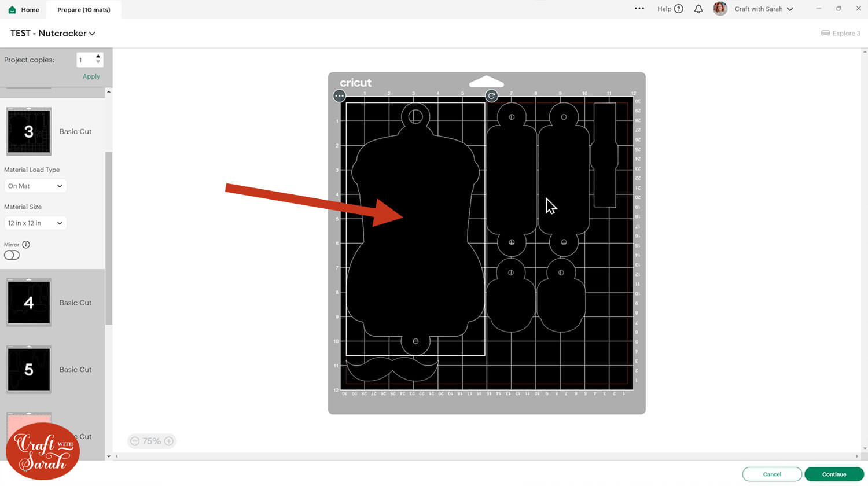The width and height of the screenshot is (868, 486).
Task: Click the Basic Cut label for mat 4
Action: pyautogui.click(x=76, y=303)
